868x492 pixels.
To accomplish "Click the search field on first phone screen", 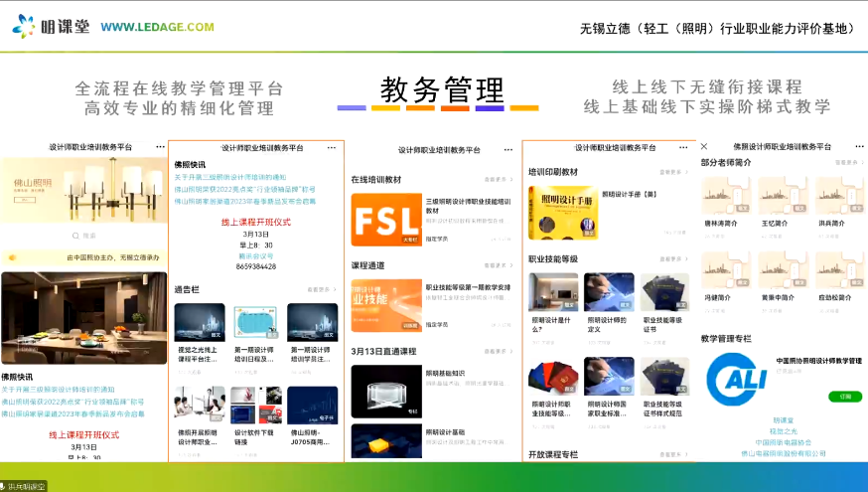I will (83, 236).
